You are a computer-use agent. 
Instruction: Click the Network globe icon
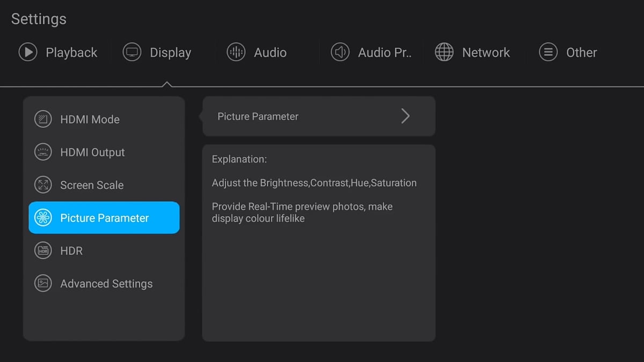[x=444, y=53]
